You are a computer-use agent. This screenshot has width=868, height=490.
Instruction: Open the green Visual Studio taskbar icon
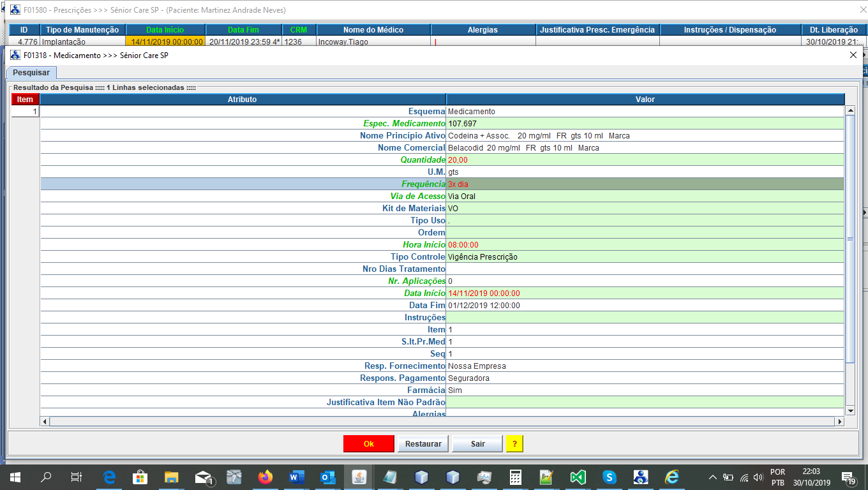[578, 477]
